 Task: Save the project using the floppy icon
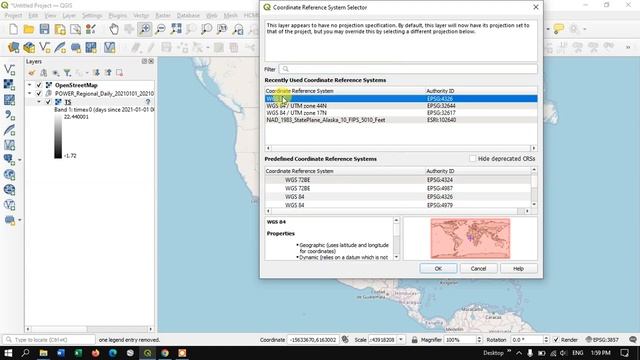tap(44, 29)
